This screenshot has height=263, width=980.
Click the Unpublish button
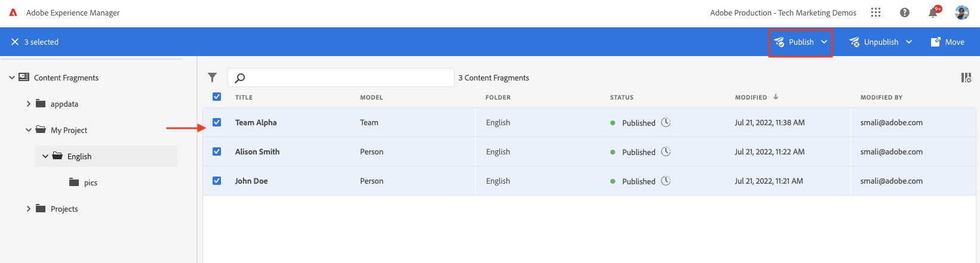click(x=874, y=42)
